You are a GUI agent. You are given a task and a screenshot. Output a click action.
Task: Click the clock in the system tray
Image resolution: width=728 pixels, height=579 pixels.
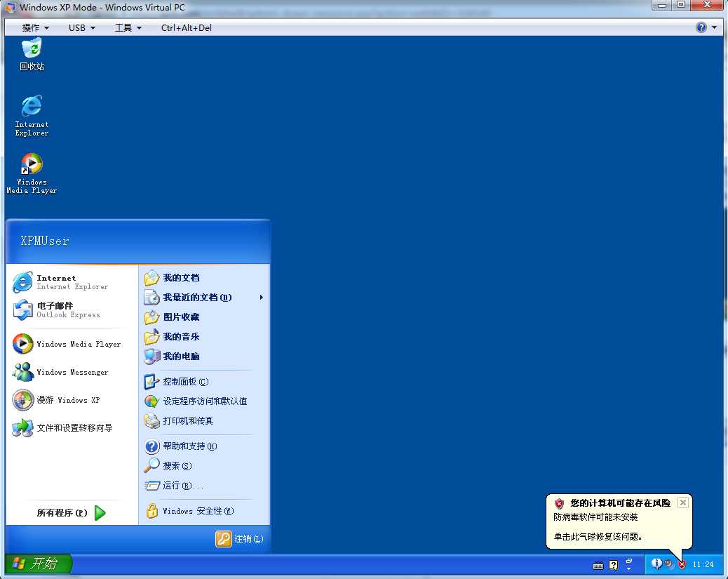click(x=703, y=564)
